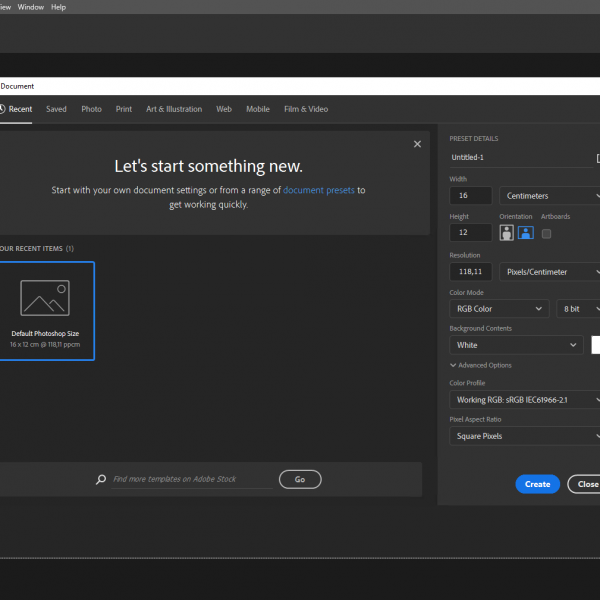This screenshot has width=600, height=600.
Task: Open the 8 bit depth dropdown
Action: [578, 309]
